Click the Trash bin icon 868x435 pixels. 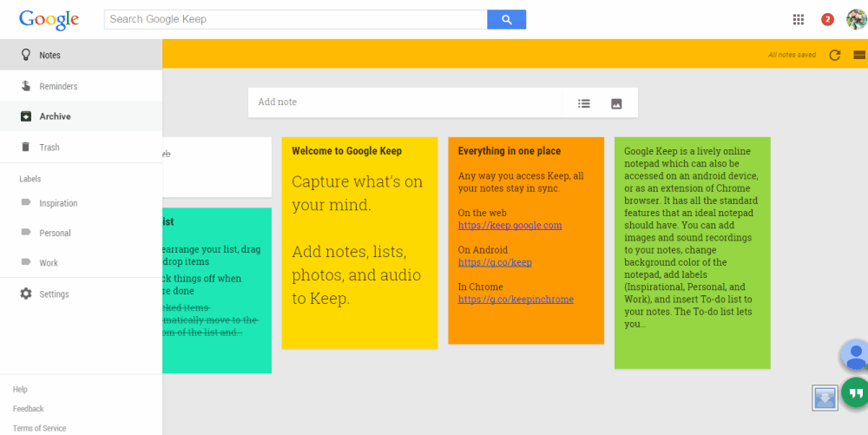(x=25, y=147)
